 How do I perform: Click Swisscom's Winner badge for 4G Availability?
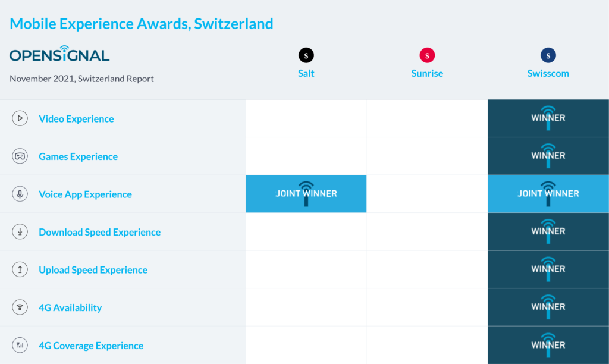(x=548, y=307)
